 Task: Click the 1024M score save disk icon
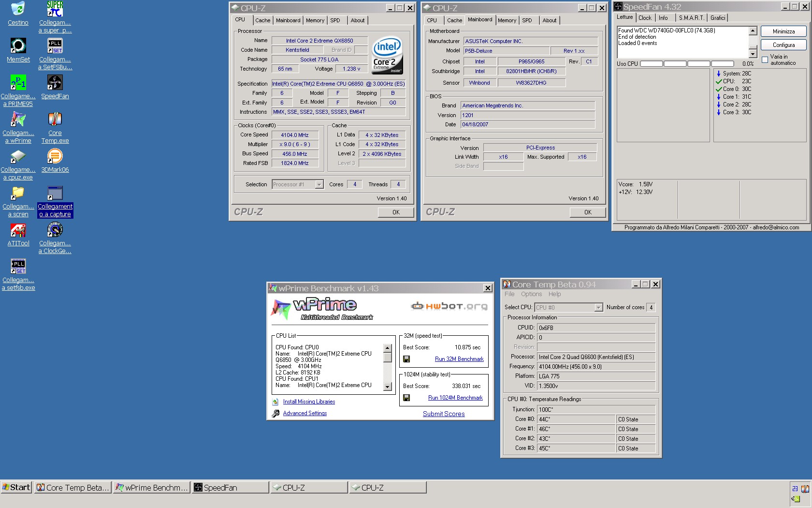(x=406, y=398)
